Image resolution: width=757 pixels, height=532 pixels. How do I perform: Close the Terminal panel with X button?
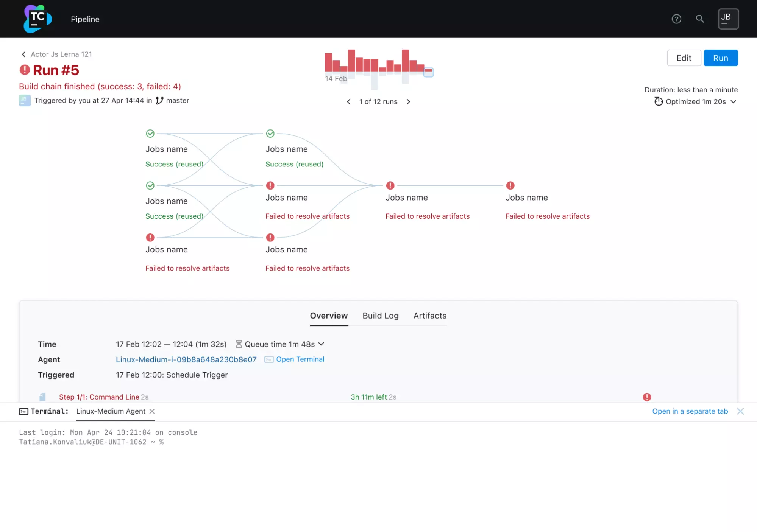coord(740,411)
